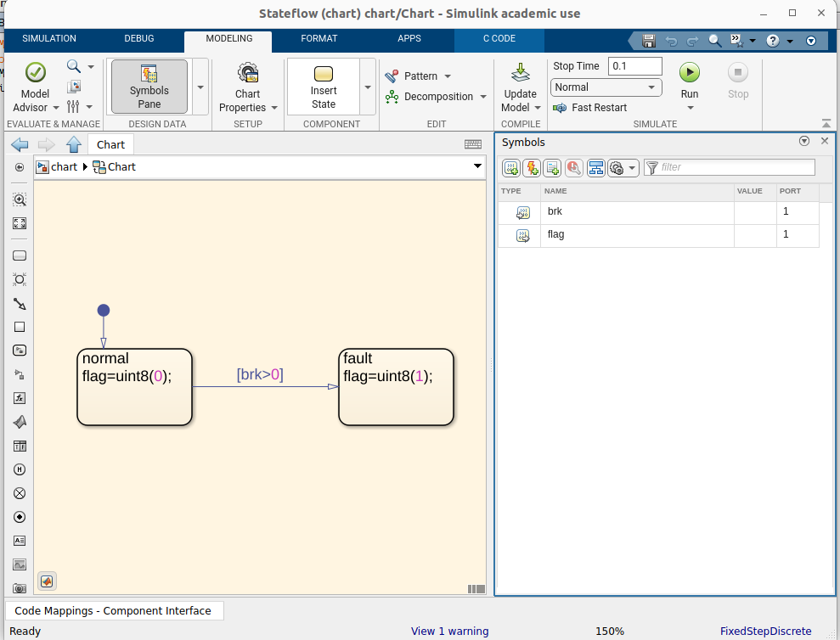The image size is (840, 640).
Task: Open the Normal simulation mode combo box
Action: click(606, 87)
